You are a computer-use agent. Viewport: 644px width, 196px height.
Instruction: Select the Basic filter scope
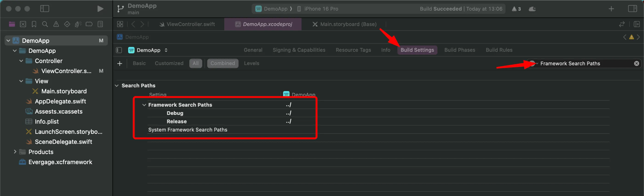pyautogui.click(x=139, y=63)
